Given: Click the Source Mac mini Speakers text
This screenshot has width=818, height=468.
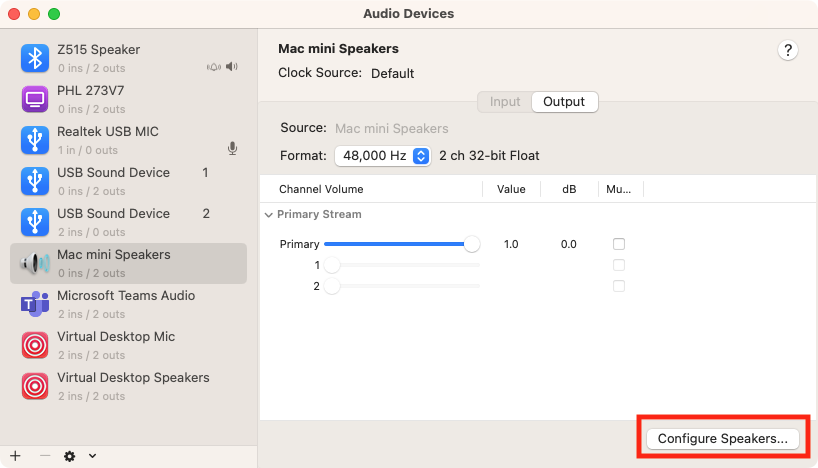Looking at the screenshot, I should point(392,129).
